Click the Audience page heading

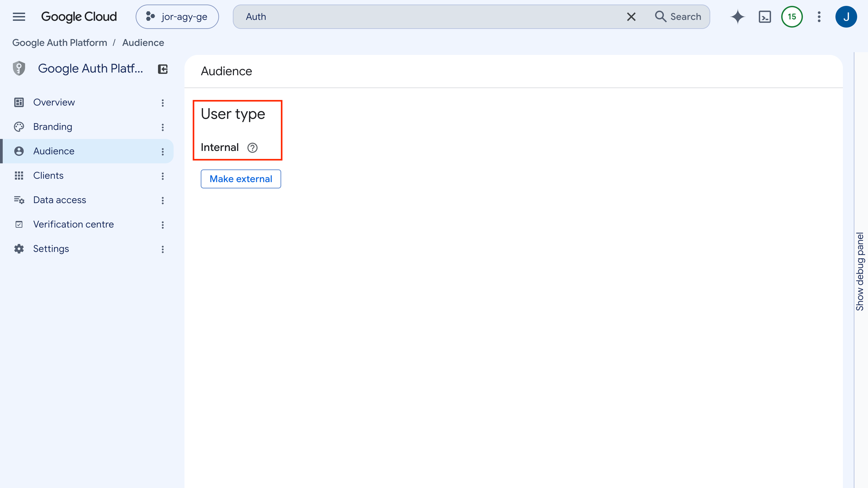226,71
